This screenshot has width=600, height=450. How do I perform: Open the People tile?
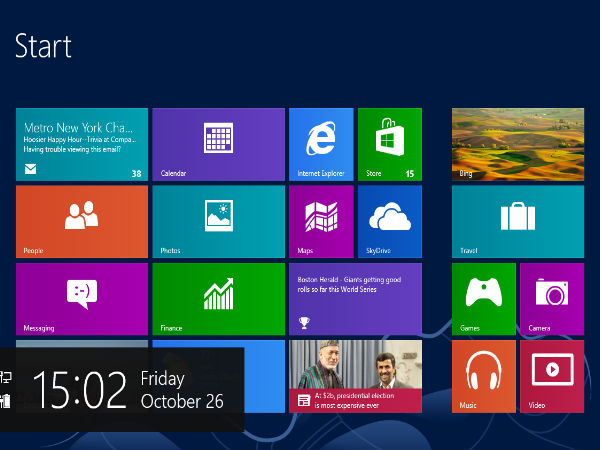pyautogui.click(x=82, y=222)
